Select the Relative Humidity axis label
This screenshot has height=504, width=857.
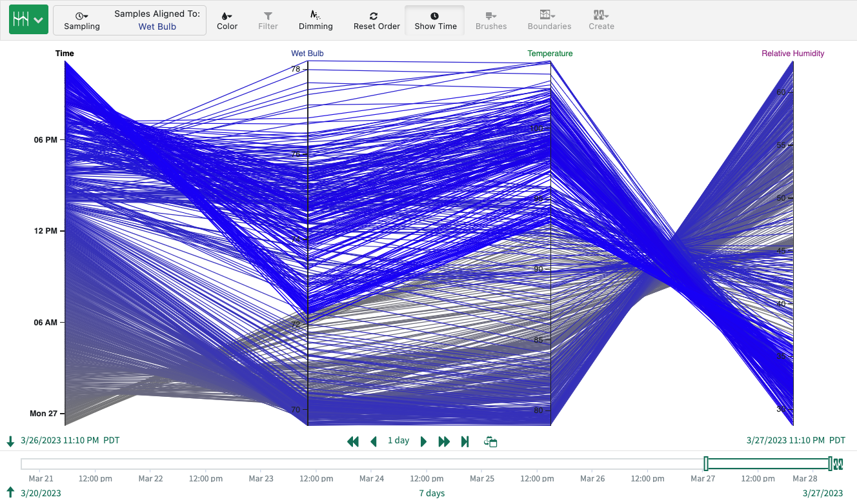(792, 54)
